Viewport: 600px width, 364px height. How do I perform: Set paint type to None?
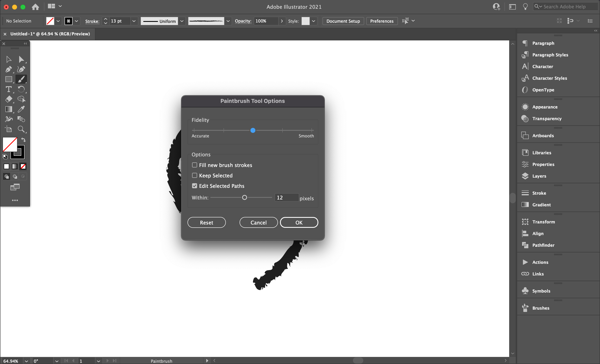tap(23, 166)
